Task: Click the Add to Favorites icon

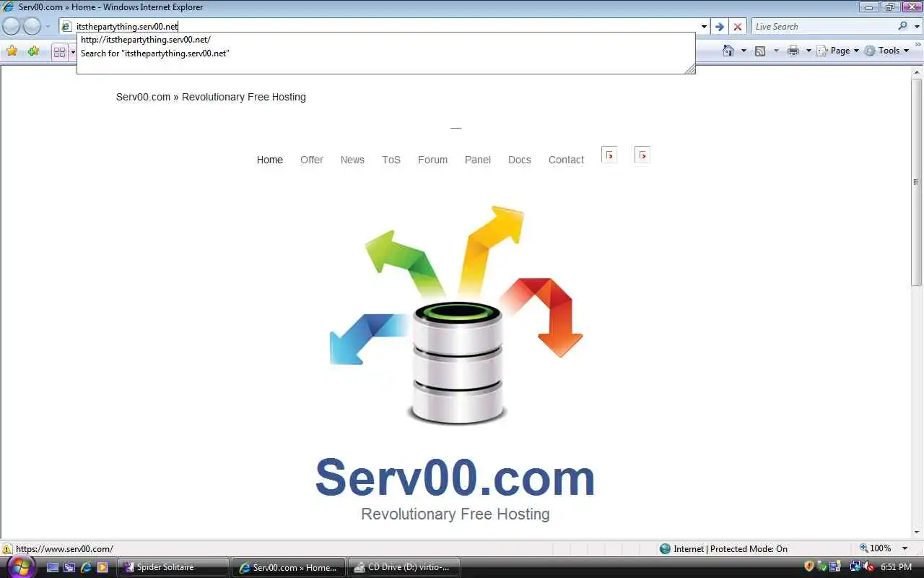Action: (33, 51)
